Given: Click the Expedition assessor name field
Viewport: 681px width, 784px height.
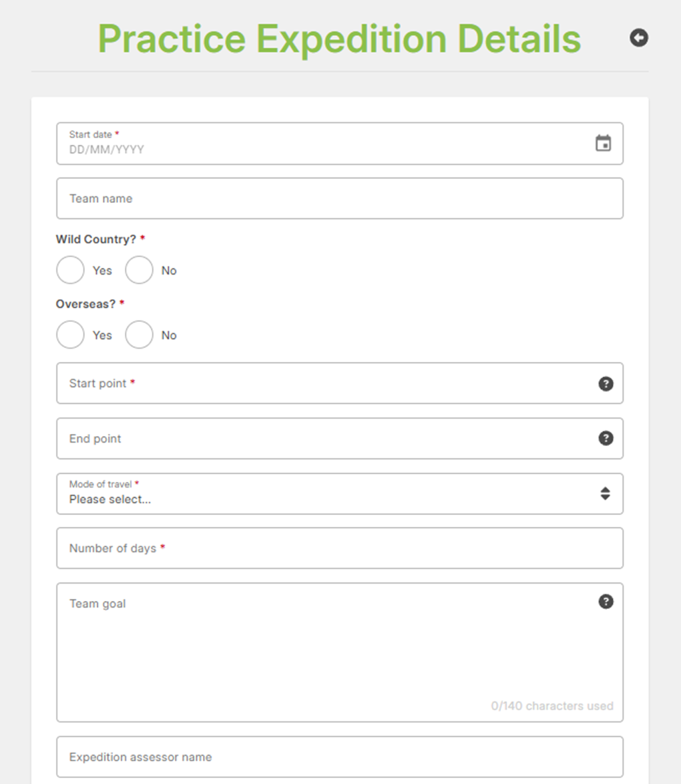Looking at the screenshot, I should [339, 757].
